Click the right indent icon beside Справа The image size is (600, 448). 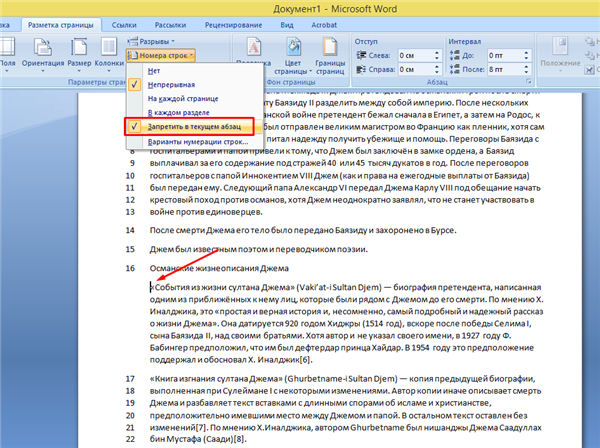pyautogui.click(x=361, y=69)
